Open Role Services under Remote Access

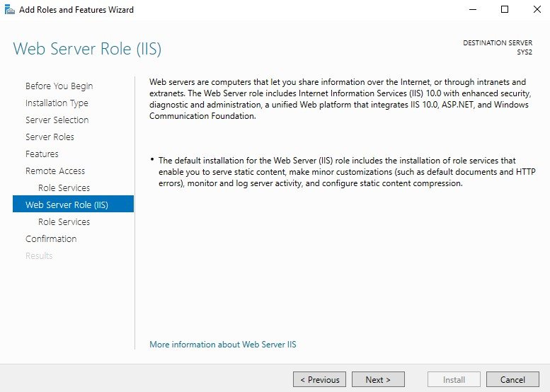tap(64, 188)
